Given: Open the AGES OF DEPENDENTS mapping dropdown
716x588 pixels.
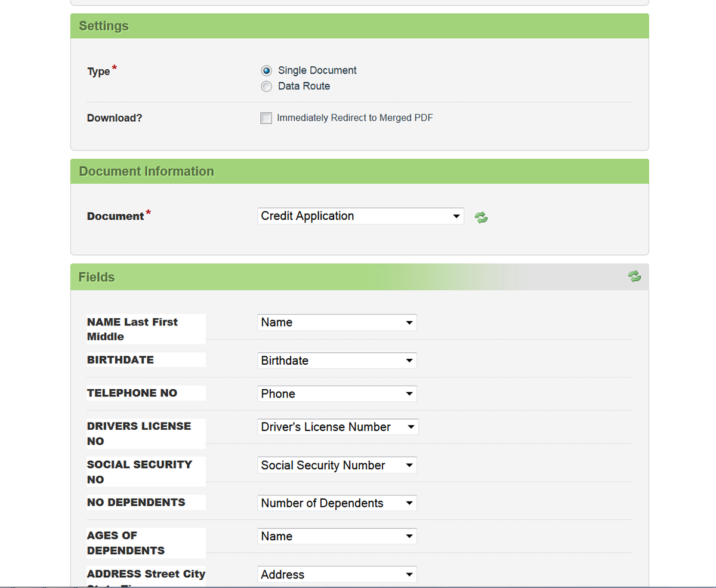Looking at the screenshot, I should 337,536.
